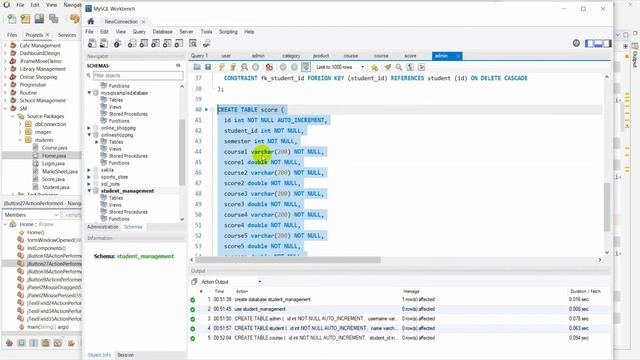Click the create function icon
The width and height of the screenshot is (640, 360).
pos(179,43)
